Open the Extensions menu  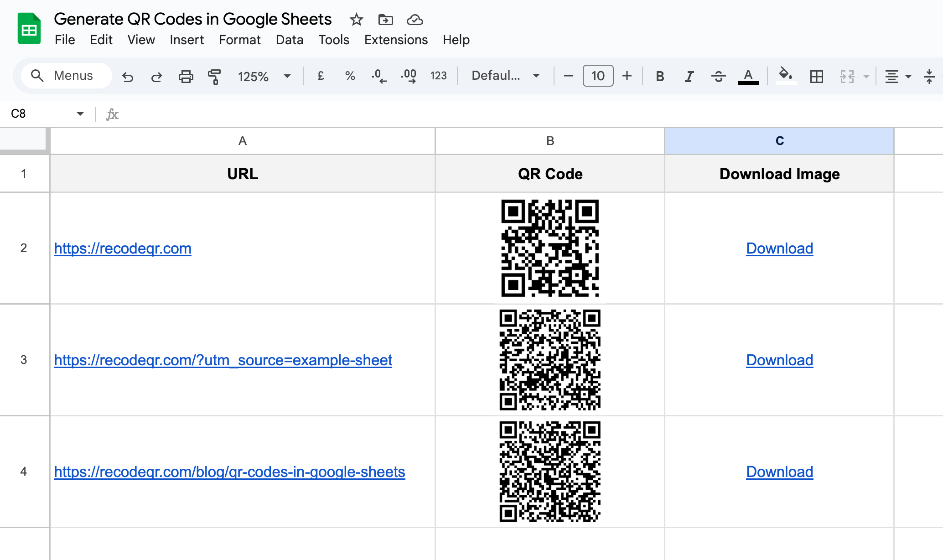[x=396, y=40]
